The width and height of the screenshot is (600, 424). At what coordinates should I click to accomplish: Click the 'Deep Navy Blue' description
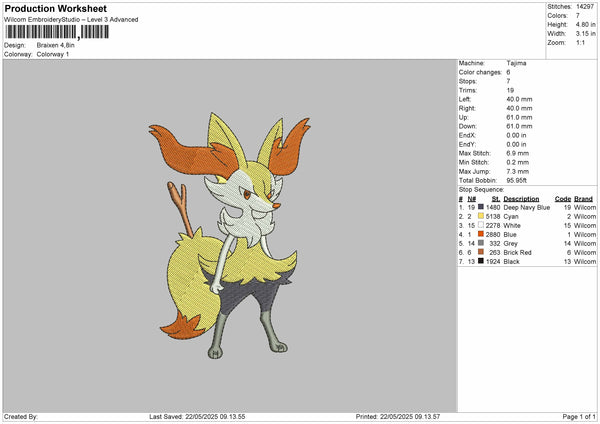coord(527,207)
